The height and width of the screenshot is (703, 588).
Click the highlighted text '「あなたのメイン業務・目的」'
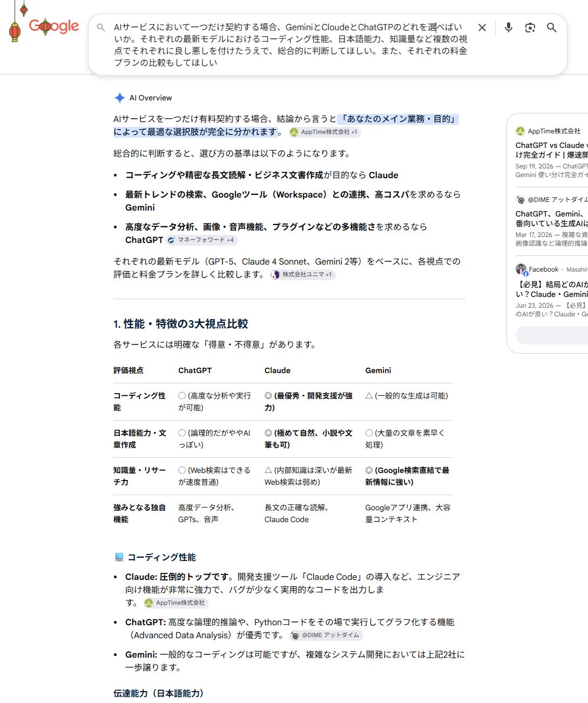[x=398, y=119]
